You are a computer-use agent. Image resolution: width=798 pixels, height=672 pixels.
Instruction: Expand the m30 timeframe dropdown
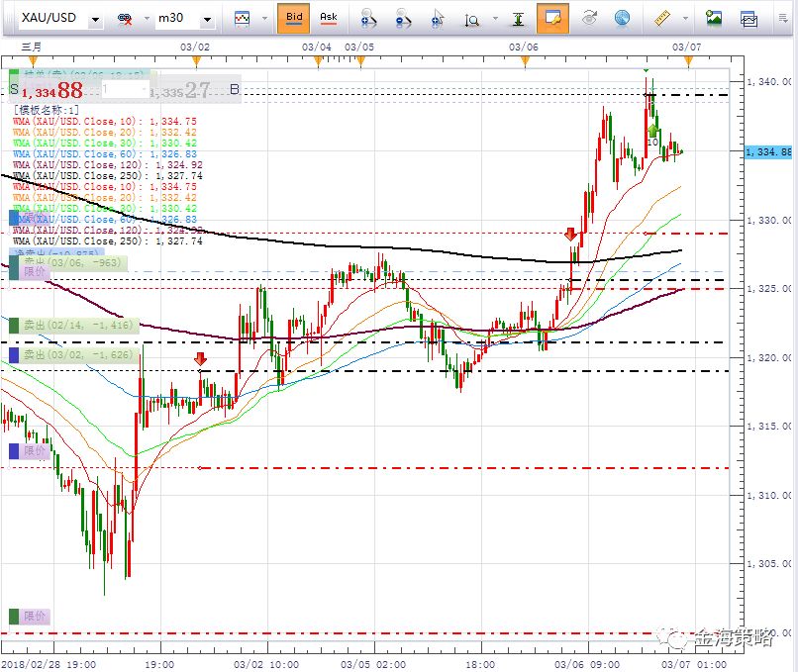(207, 19)
